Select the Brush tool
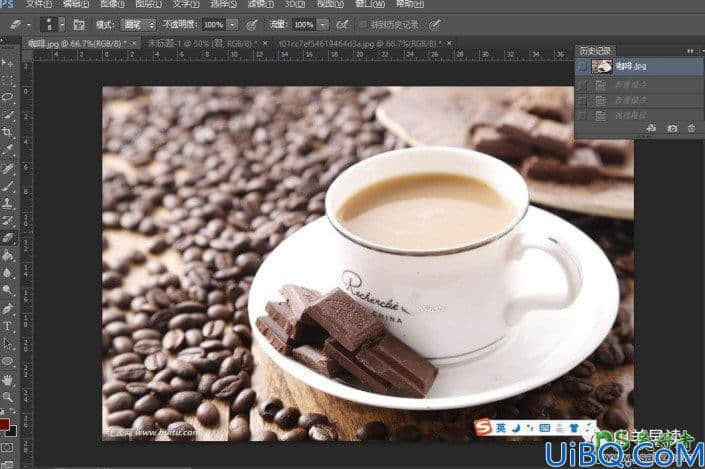Image resolution: width=705 pixels, height=469 pixels. click(7, 186)
